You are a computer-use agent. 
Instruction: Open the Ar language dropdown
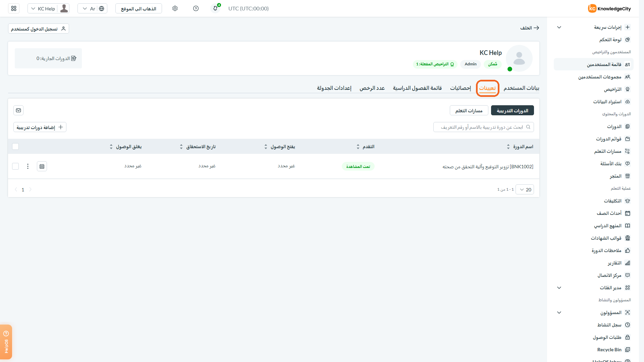click(x=92, y=8)
